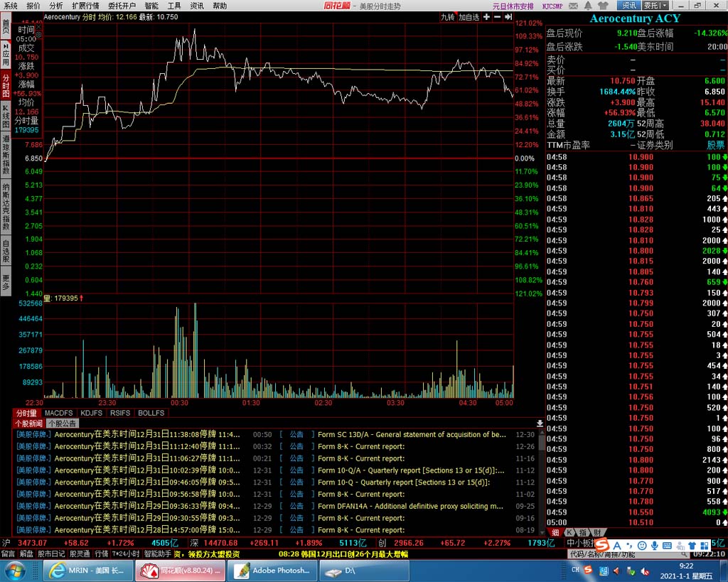Viewport: 728px width, 582px height.
Task: Open the 扩展行情 menu
Action: coord(85,6)
